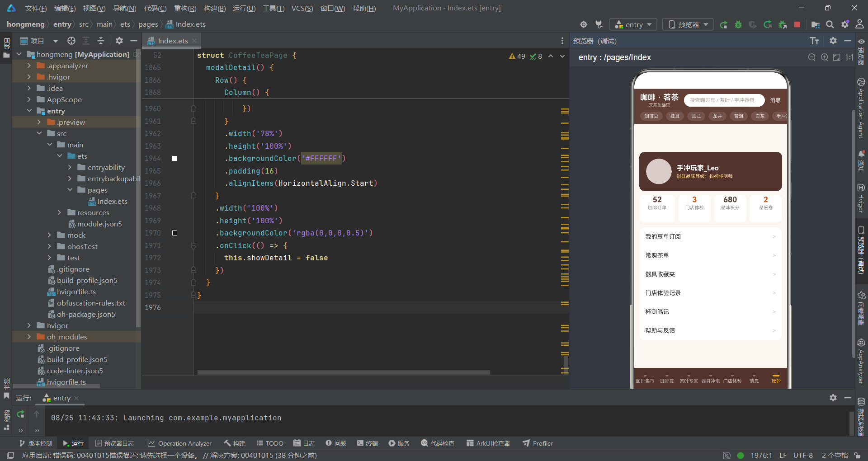Collapse the pages folder

(x=70, y=190)
